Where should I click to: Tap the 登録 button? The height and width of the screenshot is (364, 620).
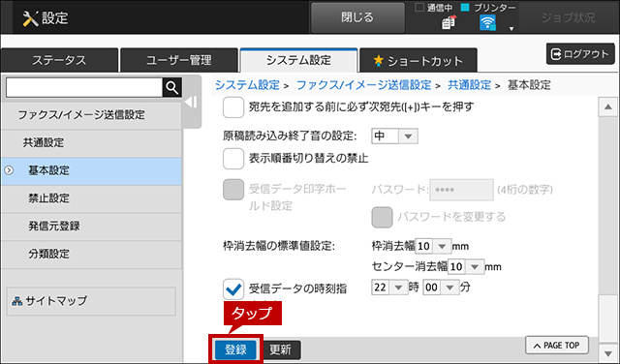point(235,349)
